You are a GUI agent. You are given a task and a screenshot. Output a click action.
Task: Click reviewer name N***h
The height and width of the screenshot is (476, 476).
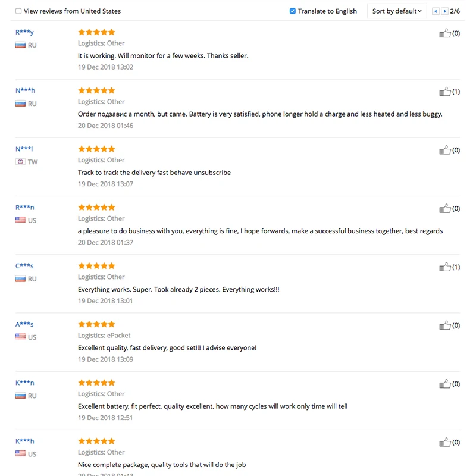pyautogui.click(x=25, y=90)
